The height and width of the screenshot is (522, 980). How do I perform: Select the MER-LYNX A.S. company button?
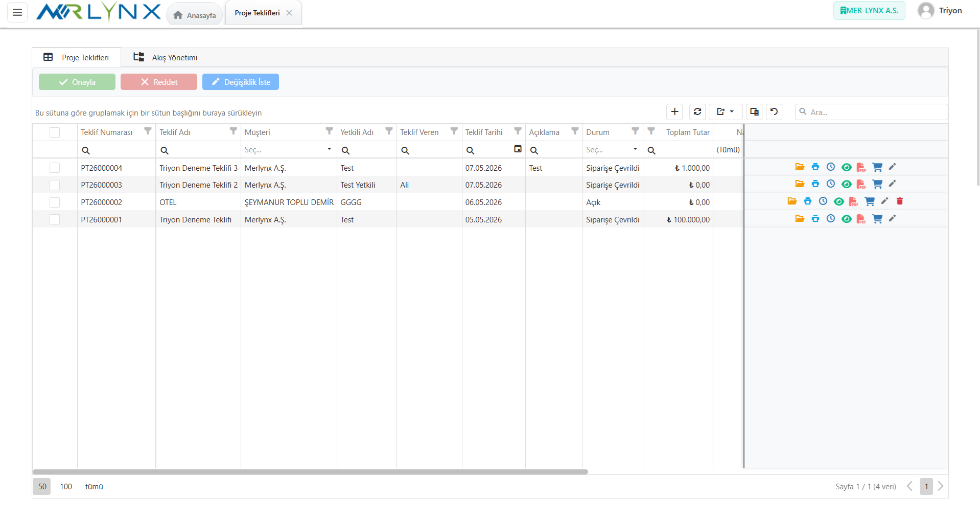click(x=869, y=10)
